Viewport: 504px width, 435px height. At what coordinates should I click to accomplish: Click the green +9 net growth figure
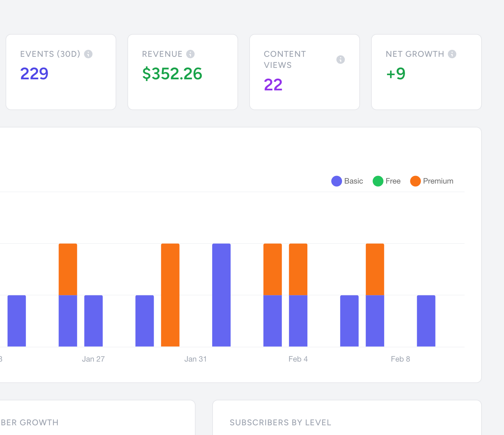pyautogui.click(x=396, y=74)
